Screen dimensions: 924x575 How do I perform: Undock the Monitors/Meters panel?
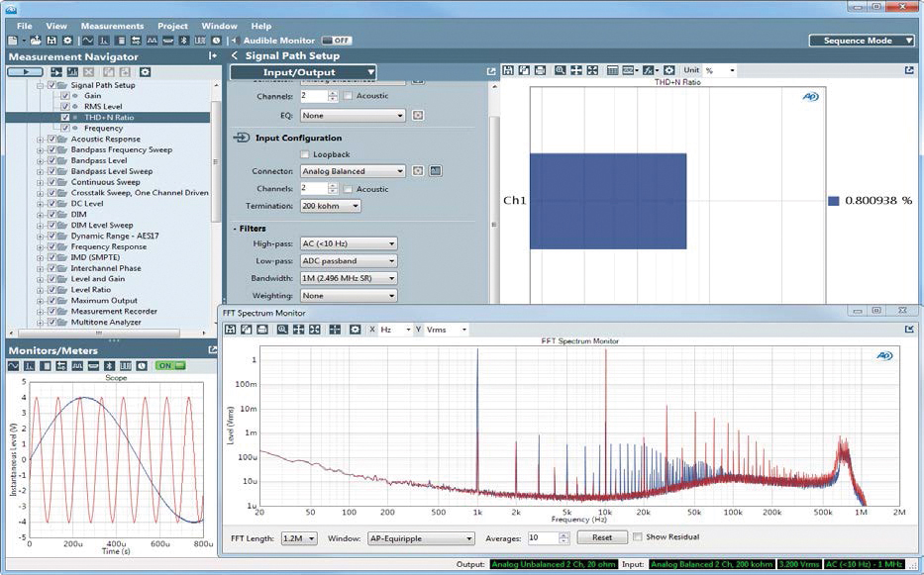tap(212, 350)
